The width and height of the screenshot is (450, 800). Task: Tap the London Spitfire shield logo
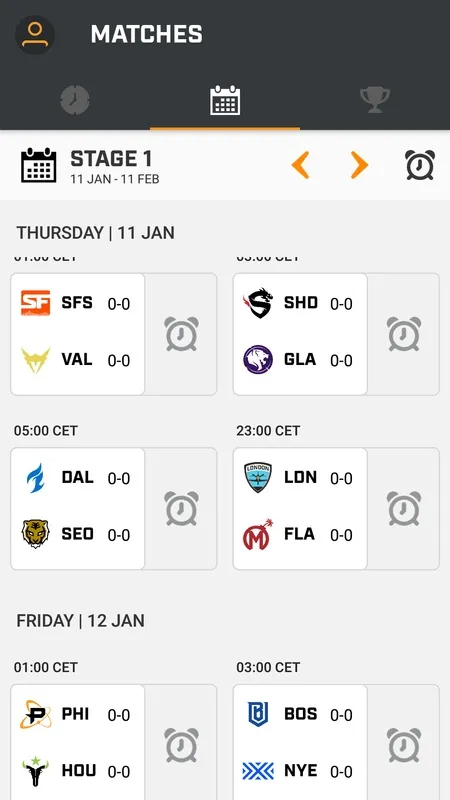[258, 478]
